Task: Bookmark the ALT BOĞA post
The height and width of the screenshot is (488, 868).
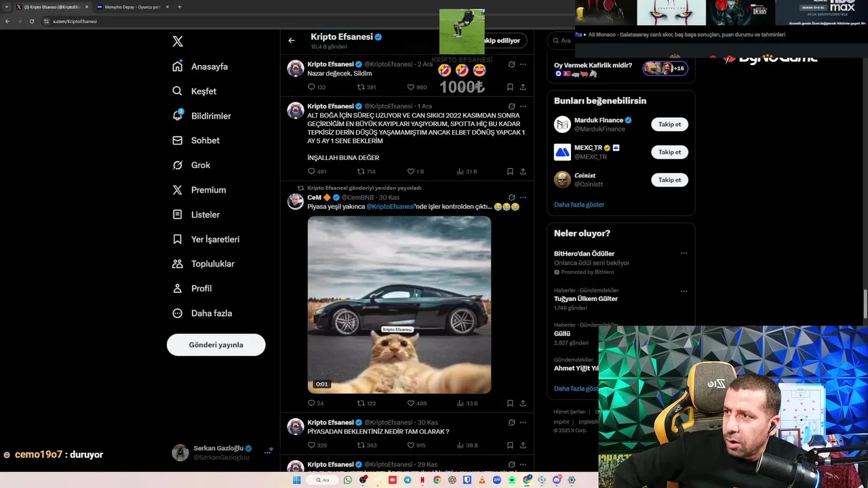Action: (510, 171)
